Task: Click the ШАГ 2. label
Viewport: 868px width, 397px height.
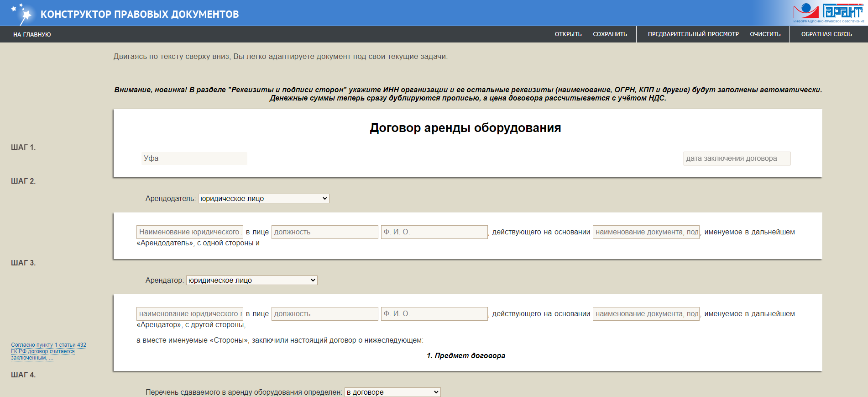Action: pos(23,181)
